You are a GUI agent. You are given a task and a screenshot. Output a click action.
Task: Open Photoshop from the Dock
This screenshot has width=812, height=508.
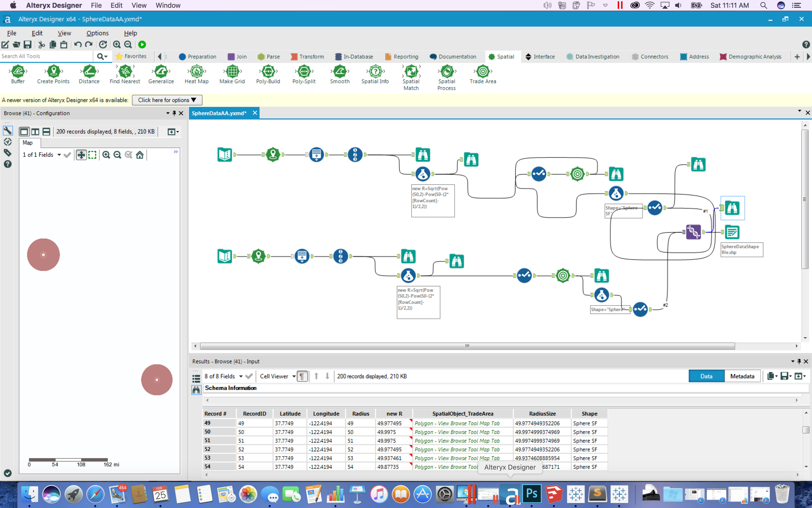pyautogui.click(x=532, y=494)
